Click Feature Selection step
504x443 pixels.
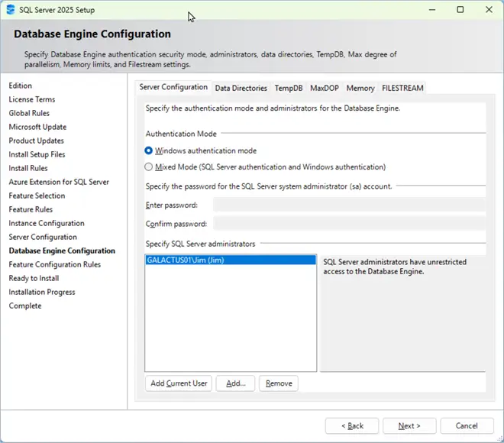pos(37,196)
